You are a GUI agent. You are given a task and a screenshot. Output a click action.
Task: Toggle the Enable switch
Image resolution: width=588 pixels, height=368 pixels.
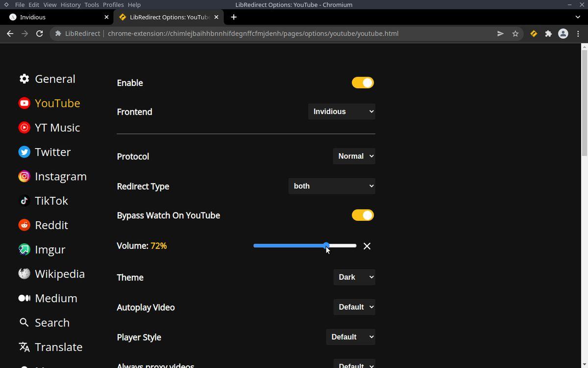click(x=363, y=82)
